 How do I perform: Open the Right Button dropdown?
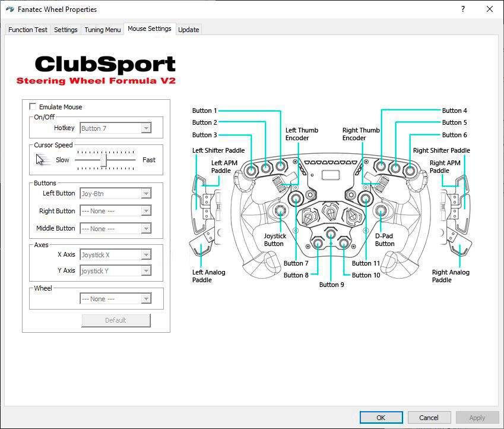pos(115,211)
